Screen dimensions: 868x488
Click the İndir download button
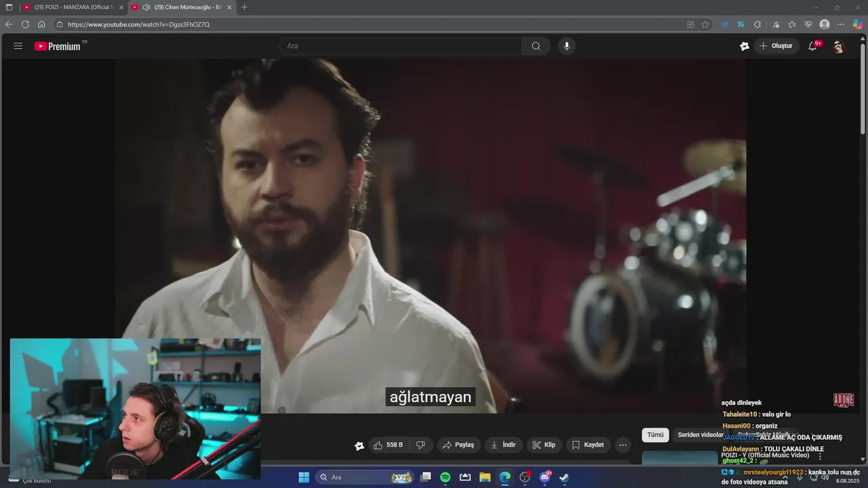[503, 445]
